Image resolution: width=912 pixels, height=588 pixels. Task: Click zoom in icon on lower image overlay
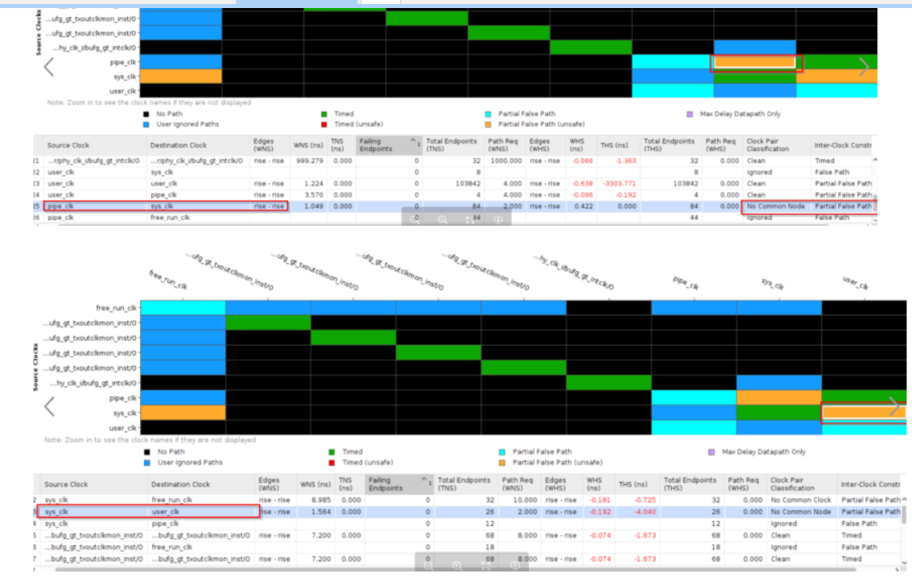[457, 565]
